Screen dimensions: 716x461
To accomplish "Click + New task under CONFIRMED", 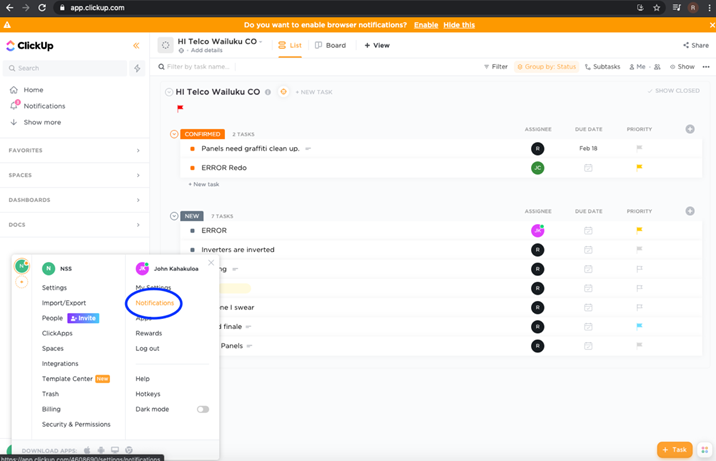I will click(204, 184).
